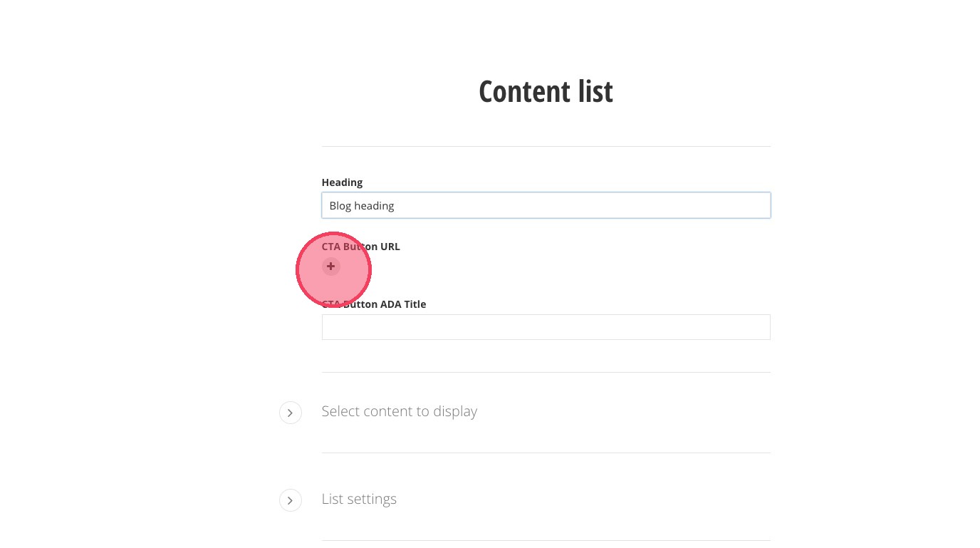Viewport: 980px width, 548px height.
Task: Place cursor in empty ADA Title input
Action: point(546,327)
